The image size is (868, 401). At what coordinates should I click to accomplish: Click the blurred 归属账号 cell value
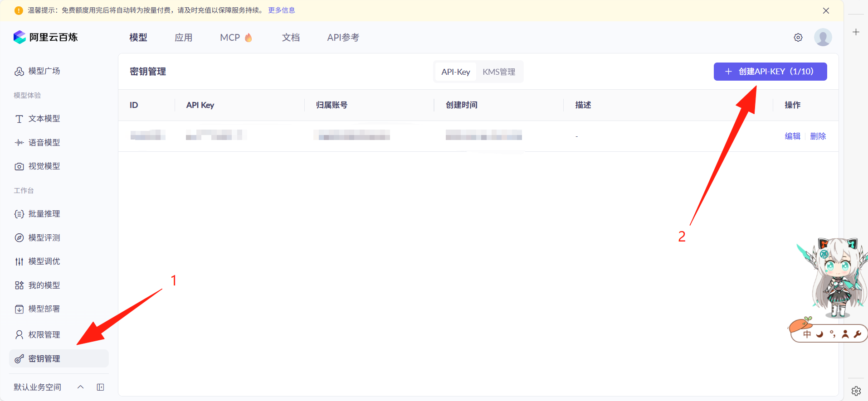click(352, 135)
